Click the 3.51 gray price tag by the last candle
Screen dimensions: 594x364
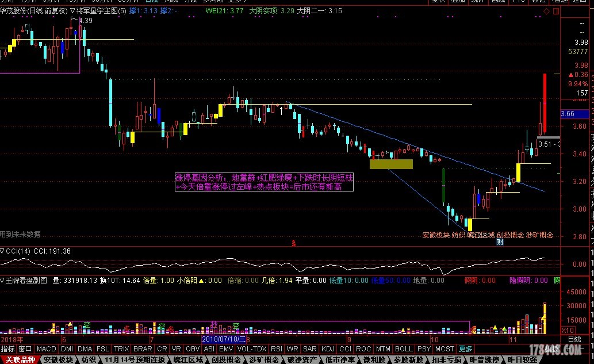coord(549,144)
